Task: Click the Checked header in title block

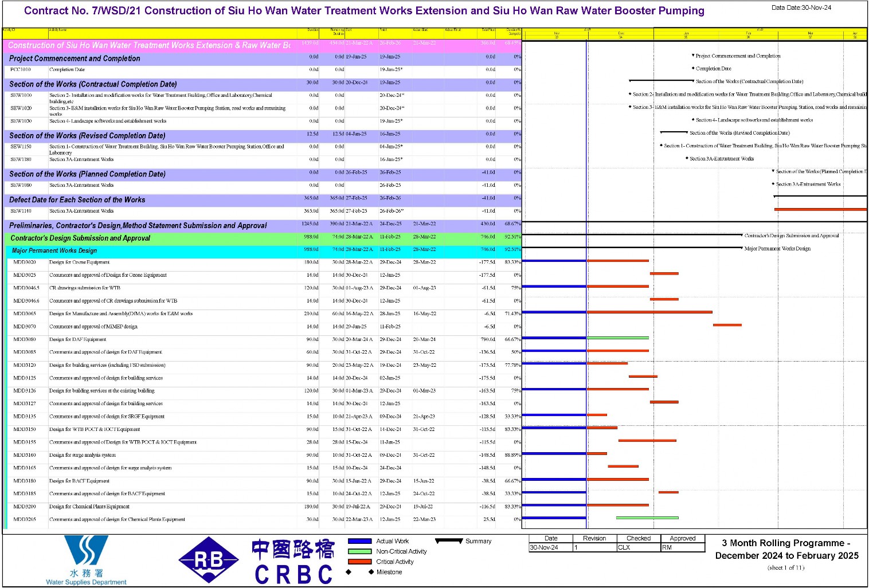Action: (639, 538)
